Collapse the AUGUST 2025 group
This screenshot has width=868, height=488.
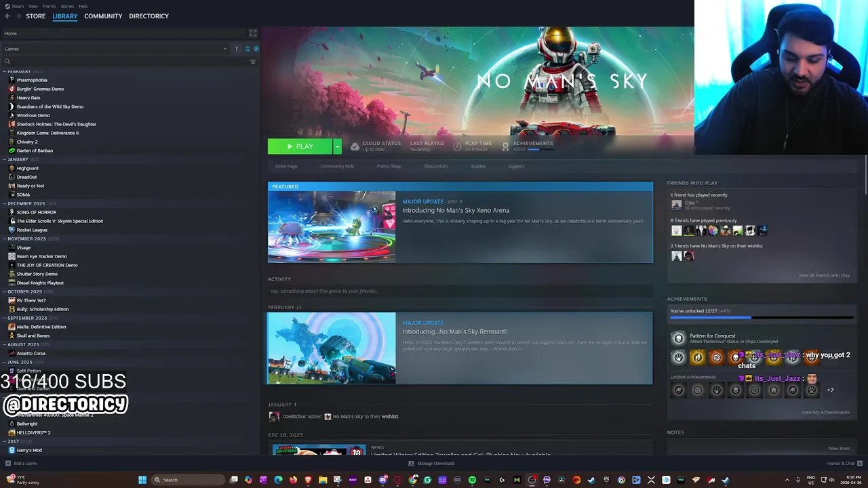(5, 344)
